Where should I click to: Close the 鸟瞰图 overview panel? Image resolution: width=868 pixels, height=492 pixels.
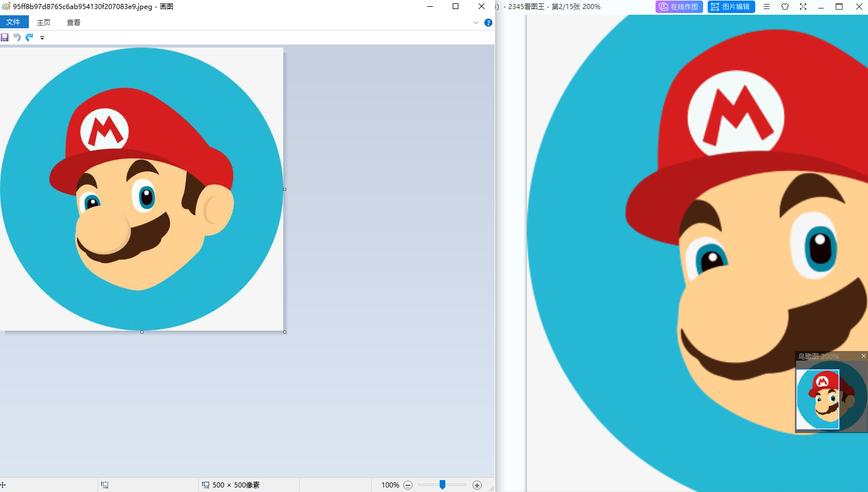coord(863,356)
